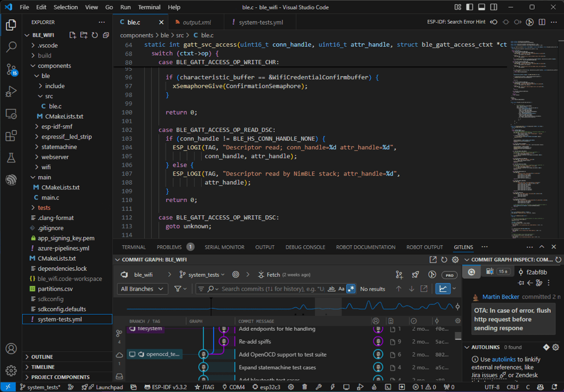Click the Search commits input field
The height and width of the screenshot is (392, 564).
coord(272,289)
